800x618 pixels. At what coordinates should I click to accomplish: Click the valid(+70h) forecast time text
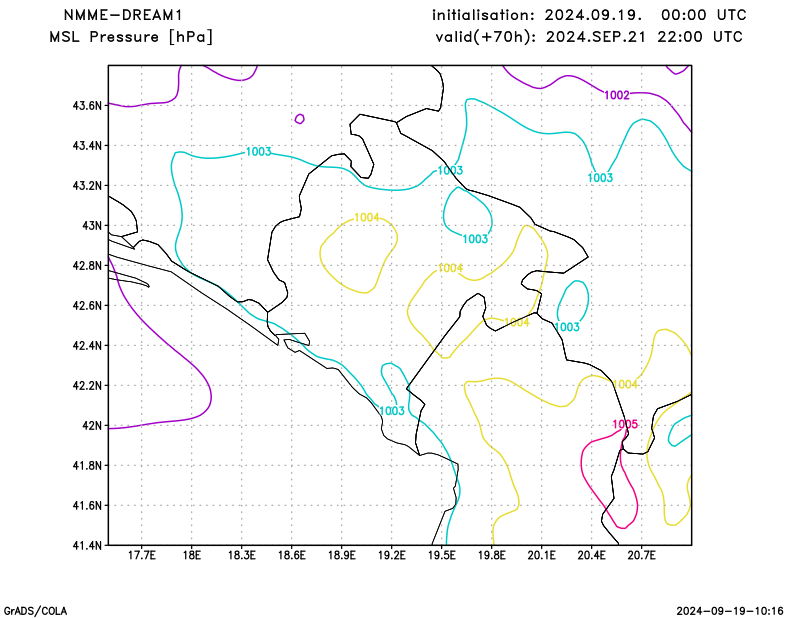589,37
